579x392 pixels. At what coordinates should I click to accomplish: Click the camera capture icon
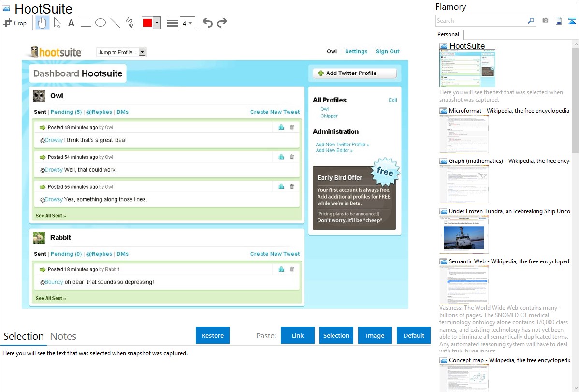pos(545,21)
